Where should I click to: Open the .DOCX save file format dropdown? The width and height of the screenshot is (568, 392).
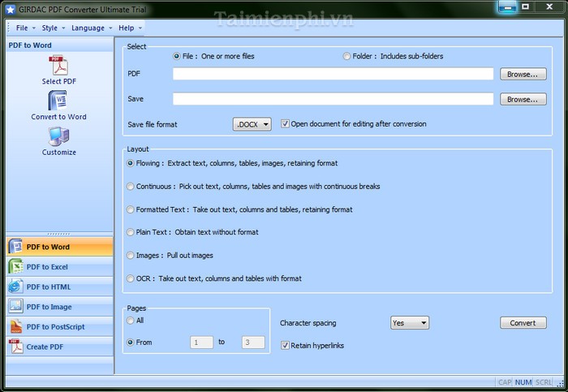point(252,124)
